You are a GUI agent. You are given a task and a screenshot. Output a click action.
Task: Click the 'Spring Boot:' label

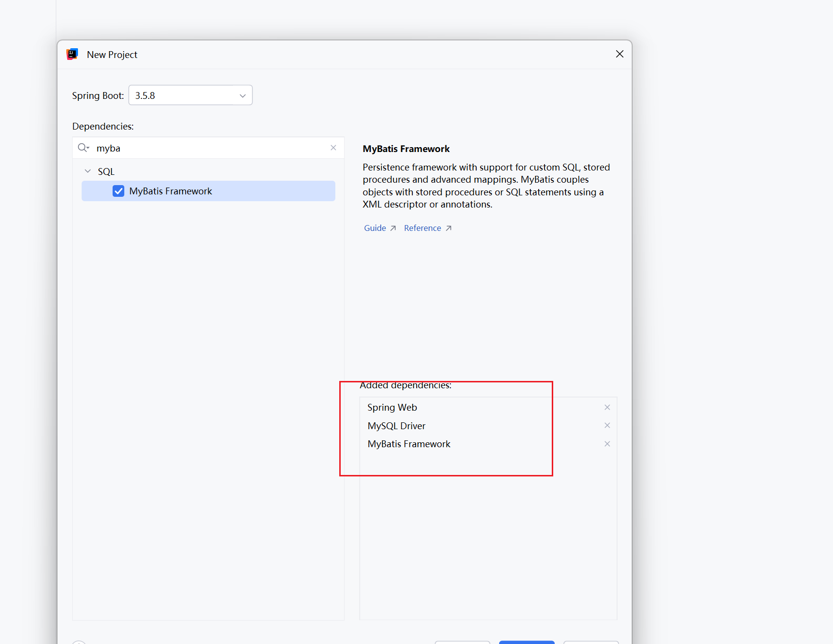tap(98, 95)
